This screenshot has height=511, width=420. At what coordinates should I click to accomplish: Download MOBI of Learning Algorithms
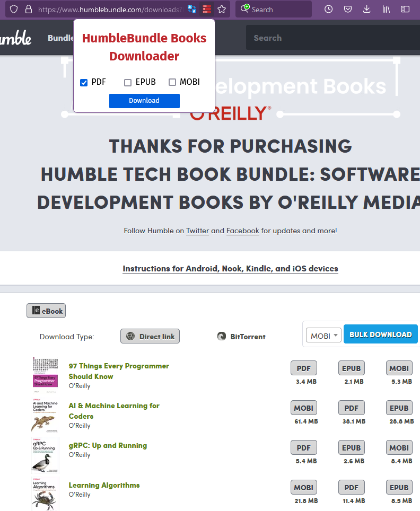[x=303, y=488]
